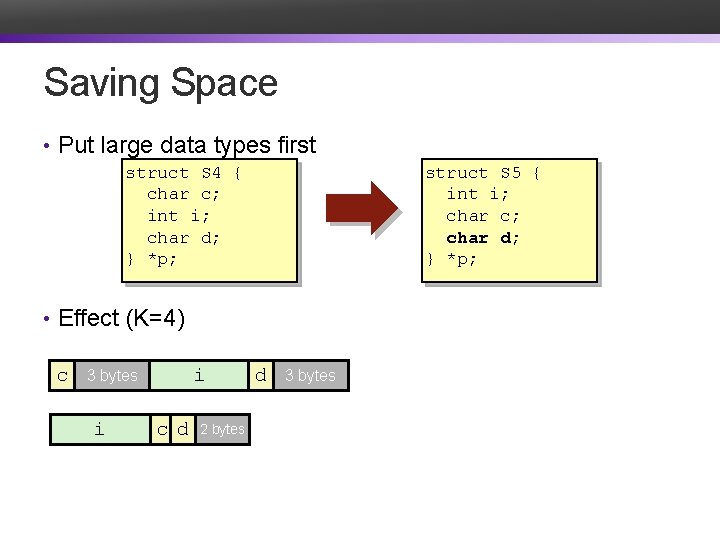
Task: Select 'int i;' in the S4 struct
Action: click(178, 216)
